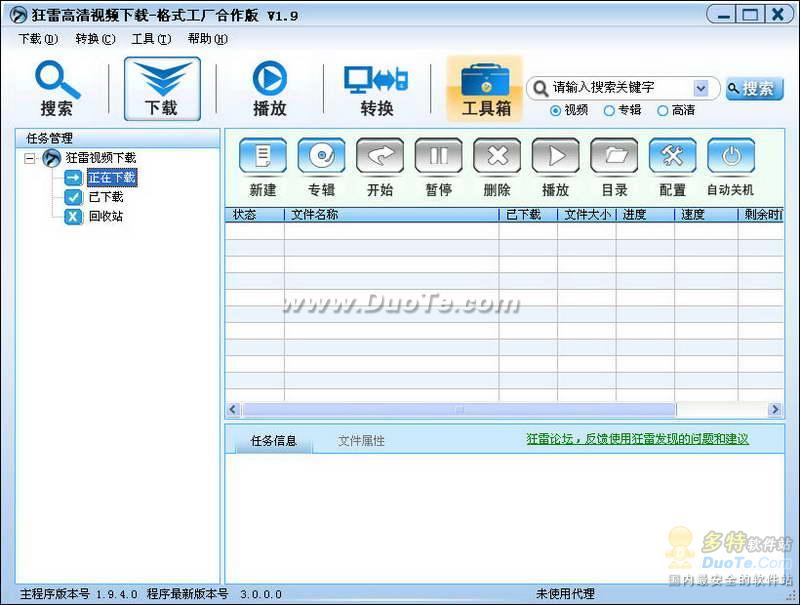Select the 专辑 radio button
Image resolution: width=800 pixels, height=605 pixels.
[609, 110]
